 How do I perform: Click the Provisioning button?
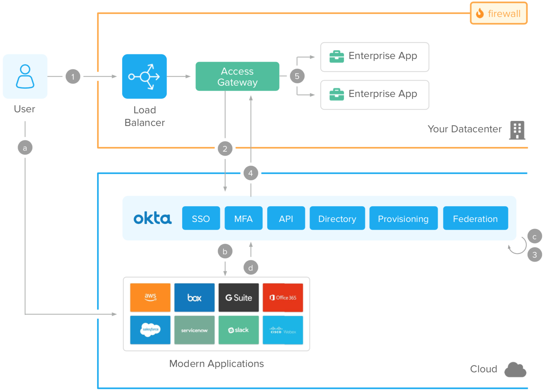tap(403, 218)
